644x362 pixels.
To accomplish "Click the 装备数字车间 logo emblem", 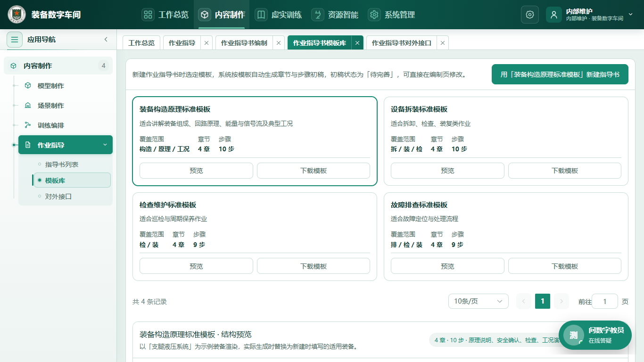I will 17,15.
